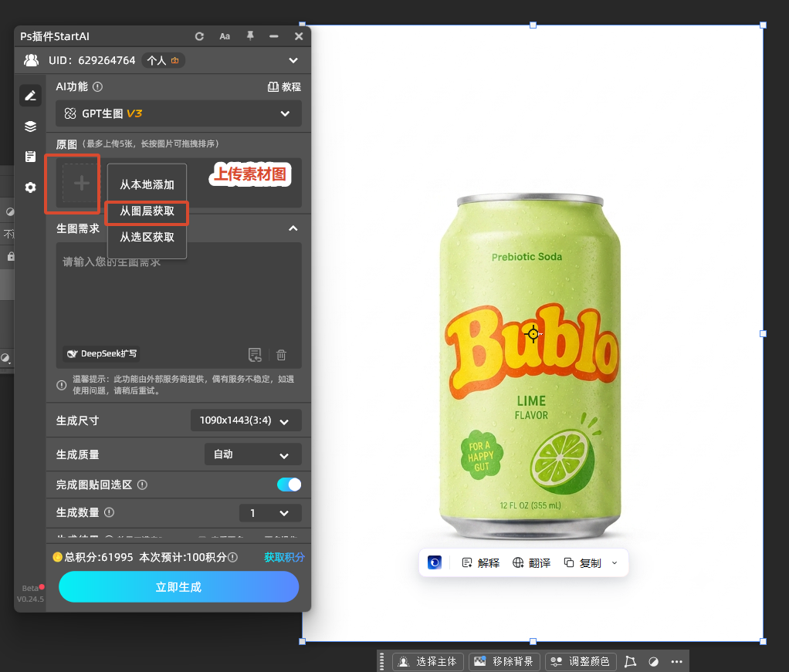
Task: Click the lock icon in left Photoshop panel
Action: pos(11,256)
